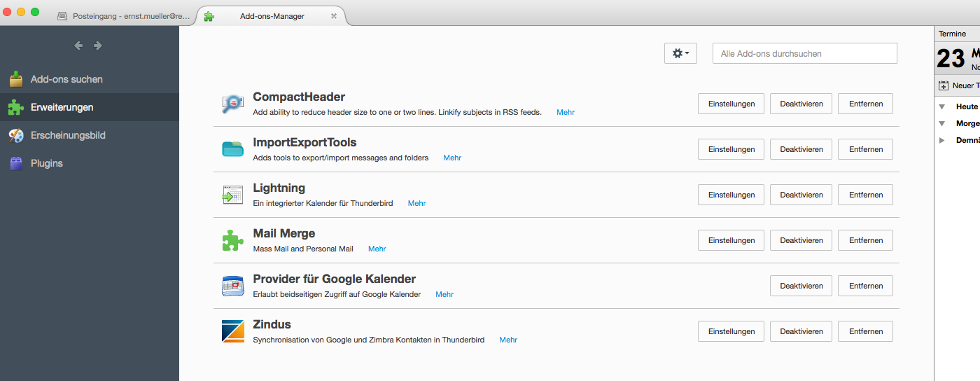Click the new event calendar icon
Screen dimensions: 980x381
944,85
